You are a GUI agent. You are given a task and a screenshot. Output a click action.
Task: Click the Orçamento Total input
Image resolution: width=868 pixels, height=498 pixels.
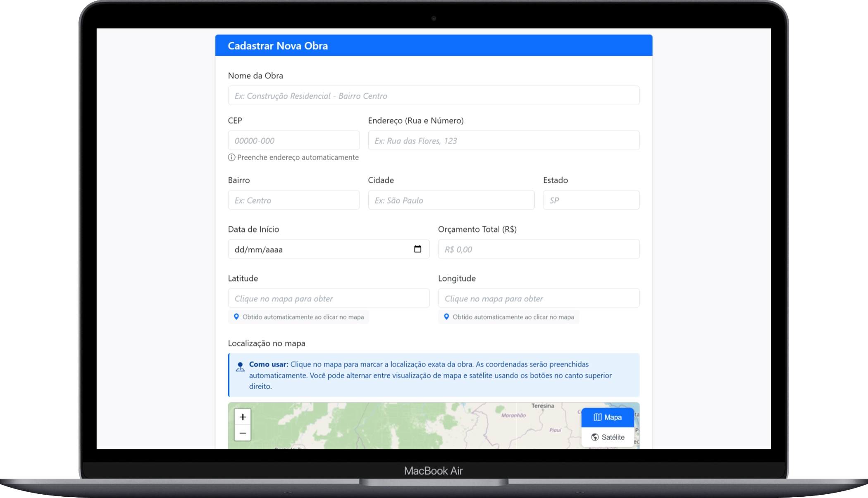click(538, 249)
